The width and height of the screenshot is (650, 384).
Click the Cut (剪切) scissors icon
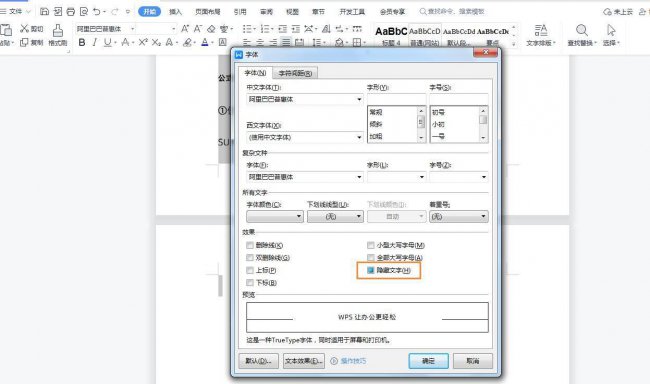pyautogui.click(x=24, y=29)
